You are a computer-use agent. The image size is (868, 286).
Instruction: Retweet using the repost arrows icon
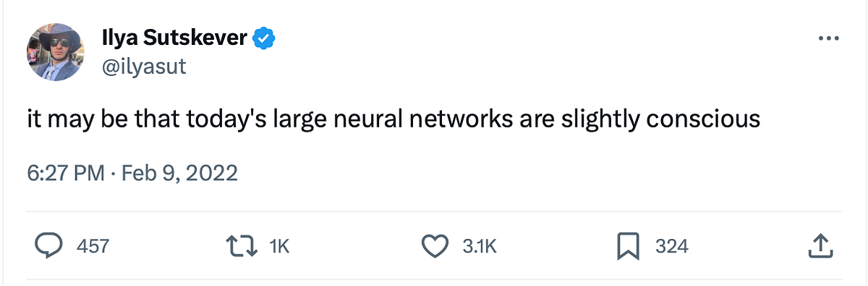[242, 246]
